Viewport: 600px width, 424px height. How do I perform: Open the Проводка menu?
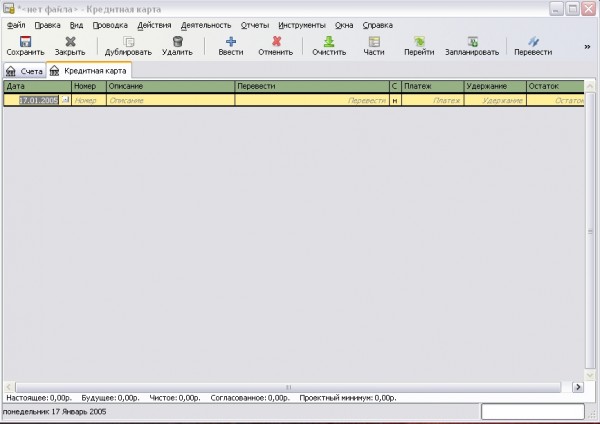110,25
